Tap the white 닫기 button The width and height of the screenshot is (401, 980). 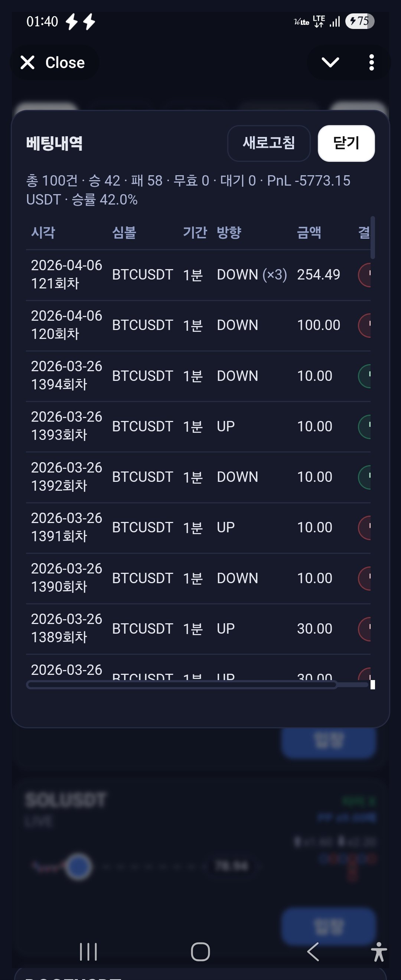click(346, 143)
